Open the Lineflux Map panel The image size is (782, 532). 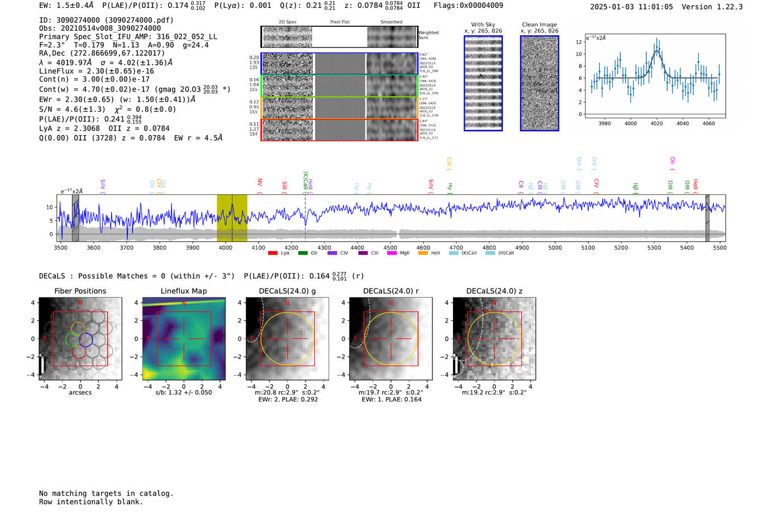[184, 339]
